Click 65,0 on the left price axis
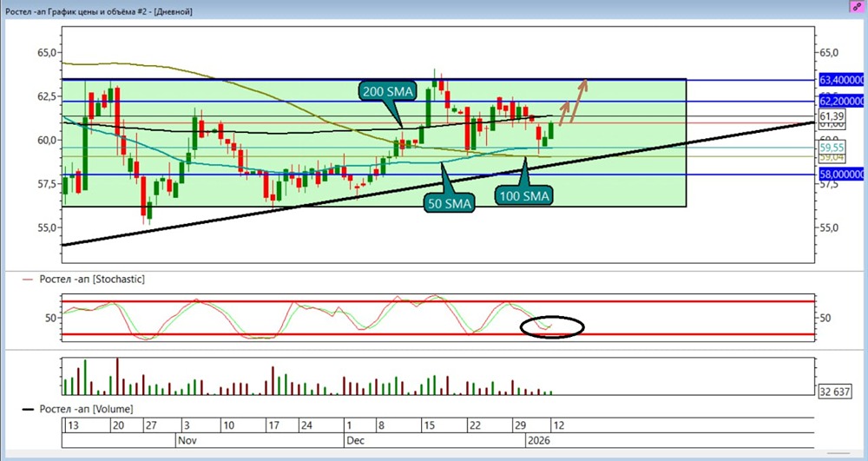868x461 pixels. 47,53
